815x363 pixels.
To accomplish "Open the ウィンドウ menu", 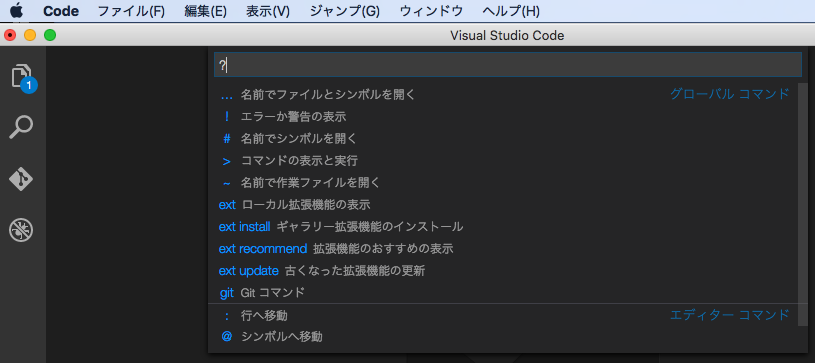I will click(431, 11).
